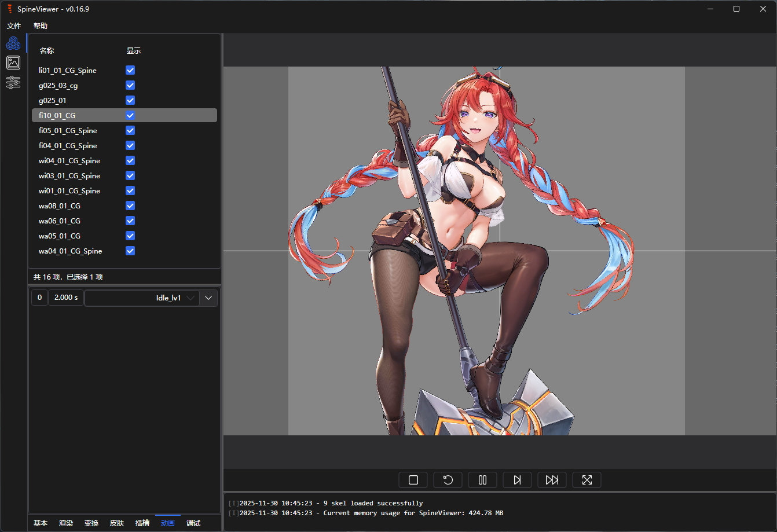Select the fi10_01_CG list row
Viewport: 777px width, 532px height.
point(124,115)
